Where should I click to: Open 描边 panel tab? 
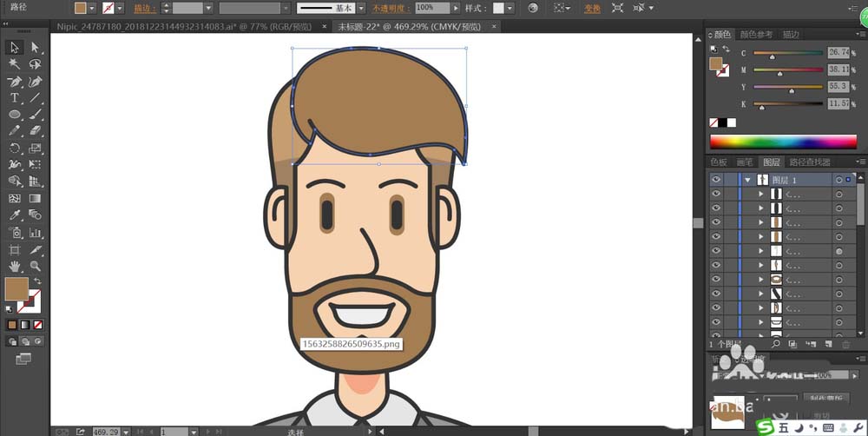[x=791, y=35]
